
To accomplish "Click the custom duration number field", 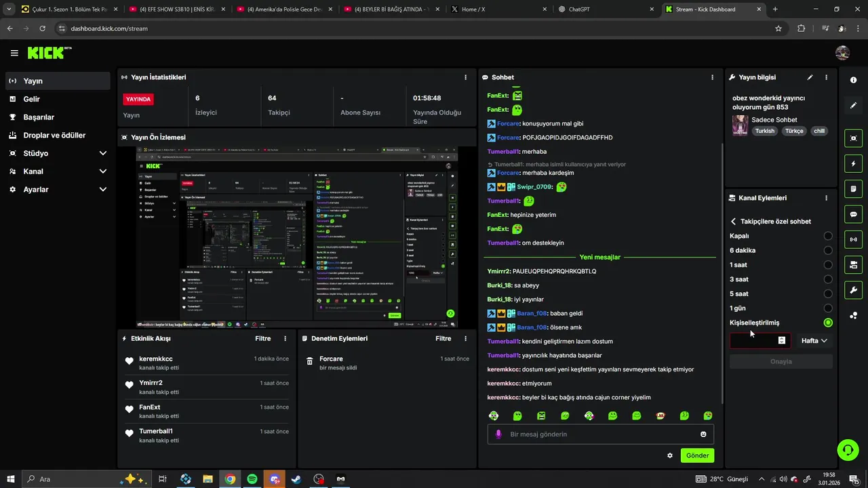I will pyautogui.click(x=760, y=341).
